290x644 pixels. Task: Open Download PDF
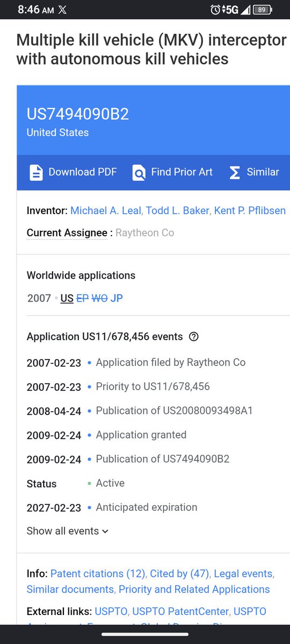(73, 173)
